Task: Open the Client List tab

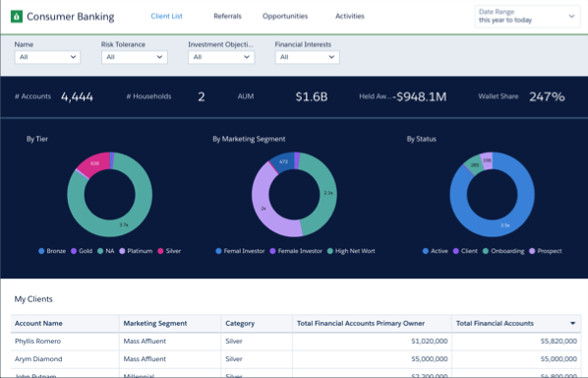Action: 166,16
